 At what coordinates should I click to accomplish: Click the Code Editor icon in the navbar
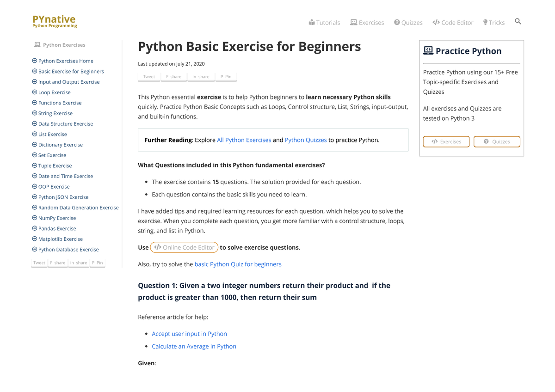pyautogui.click(x=435, y=22)
